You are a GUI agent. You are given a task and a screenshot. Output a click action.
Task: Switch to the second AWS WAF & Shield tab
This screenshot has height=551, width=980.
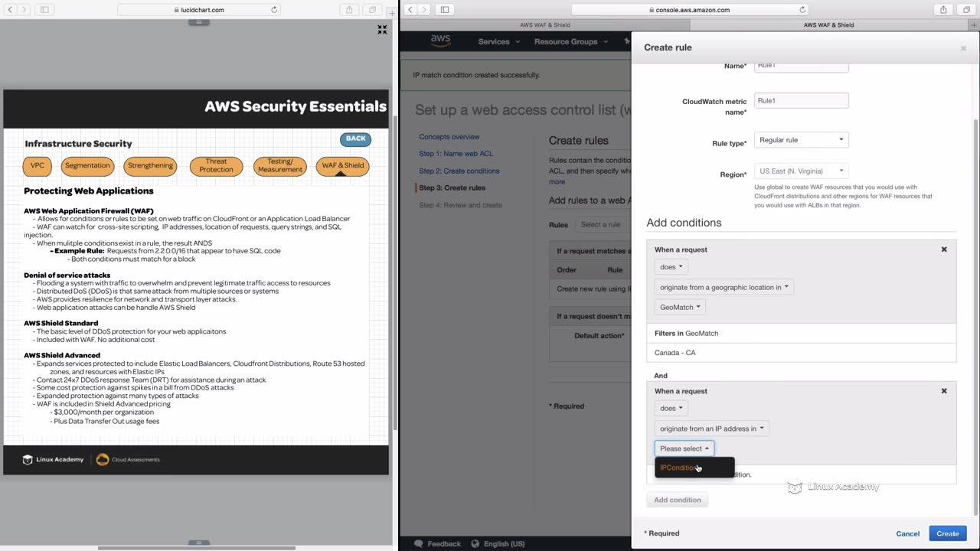(x=828, y=24)
